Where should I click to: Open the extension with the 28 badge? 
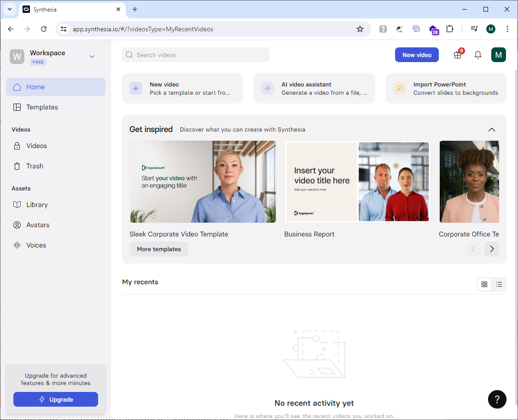[x=433, y=30]
